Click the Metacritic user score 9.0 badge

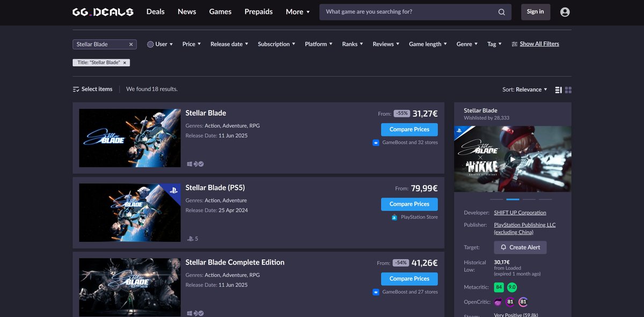pos(512,287)
